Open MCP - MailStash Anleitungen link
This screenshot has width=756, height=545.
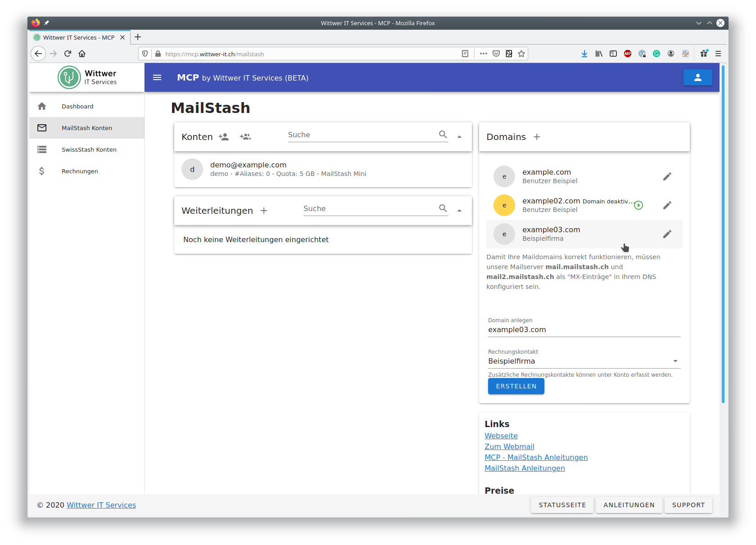point(536,457)
